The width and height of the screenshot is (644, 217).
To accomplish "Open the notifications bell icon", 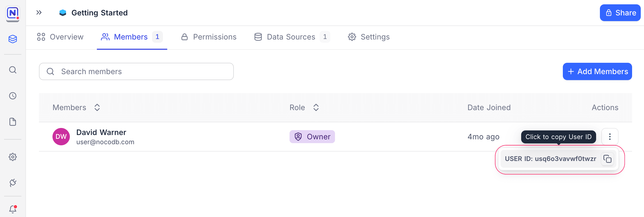I will pos(13,209).
